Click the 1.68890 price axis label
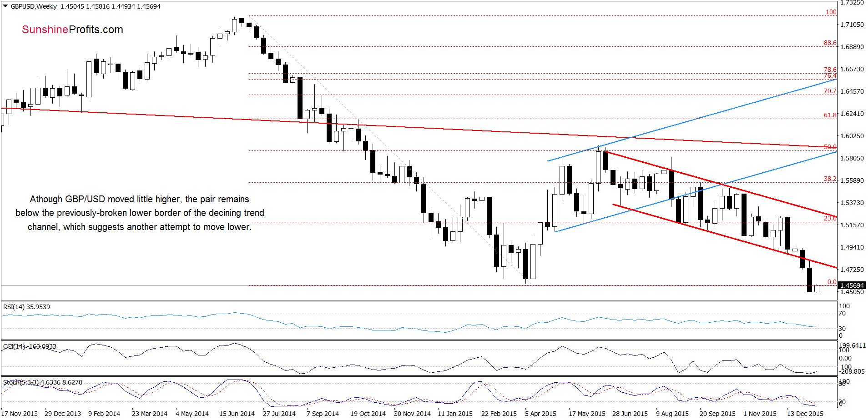The width and height of the screenshot is (868, 420). click(x=852, y=47)
